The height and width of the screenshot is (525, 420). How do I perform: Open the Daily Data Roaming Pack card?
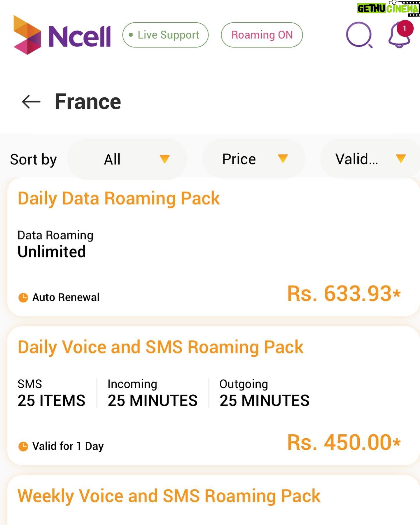(213, 247)
